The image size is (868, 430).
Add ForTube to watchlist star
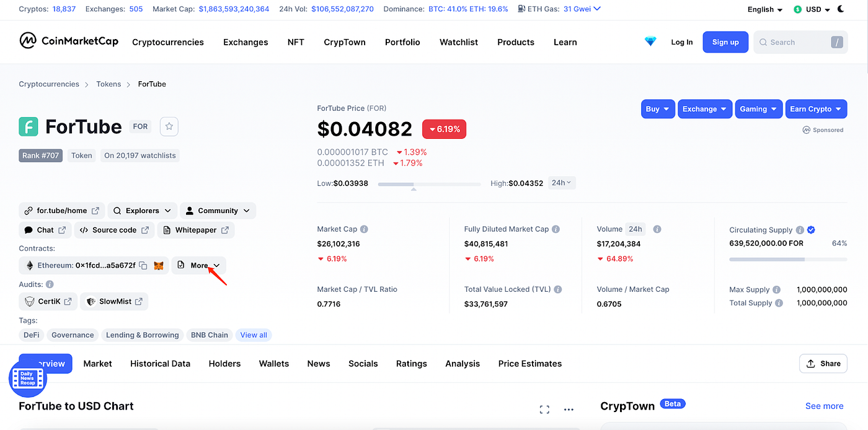169,126
